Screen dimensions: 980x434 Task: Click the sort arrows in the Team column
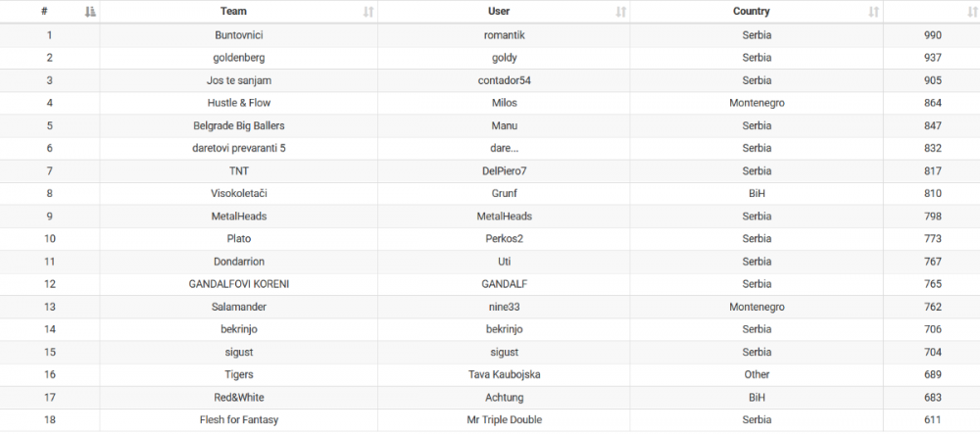tap(368, 12)
